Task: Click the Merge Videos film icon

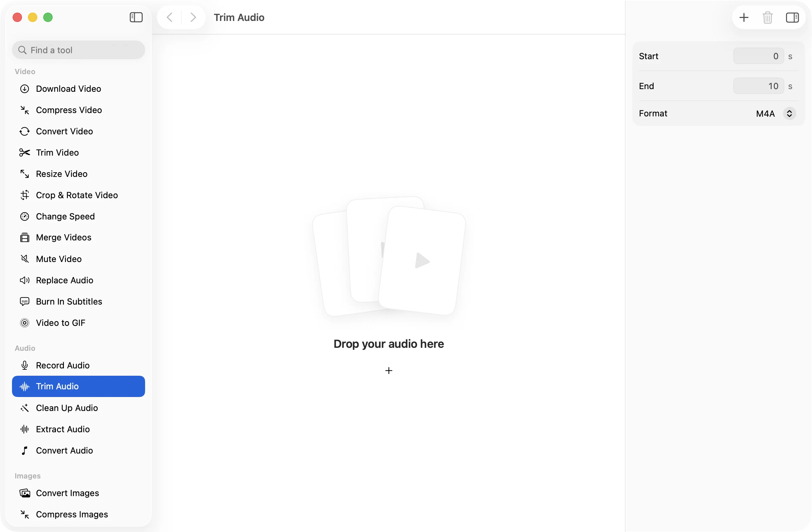Action: (x=25, y=237)
